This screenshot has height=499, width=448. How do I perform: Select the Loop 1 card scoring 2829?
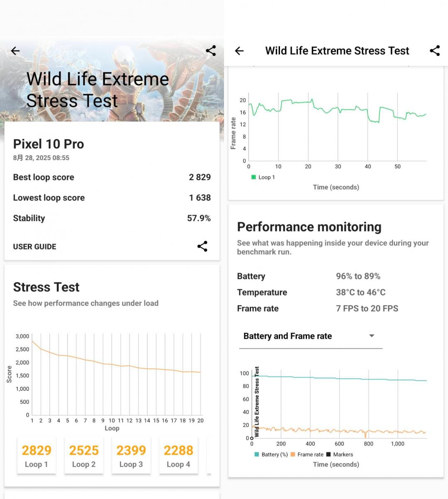(x=37, y=455)
